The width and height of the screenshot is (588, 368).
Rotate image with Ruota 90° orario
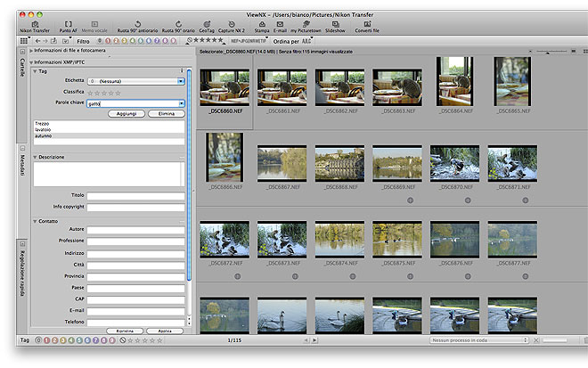179,24
